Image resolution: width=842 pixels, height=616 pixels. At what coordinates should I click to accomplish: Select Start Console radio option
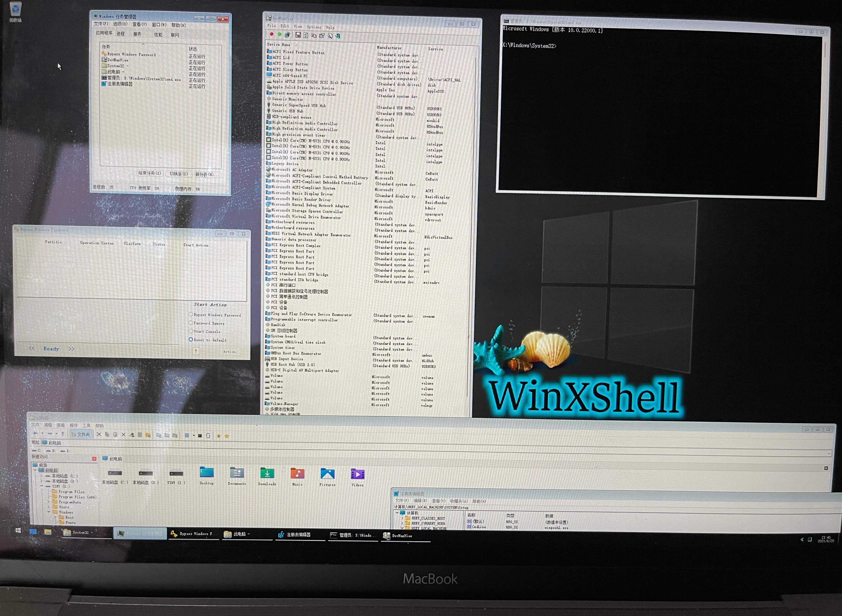tap(205, 332)
